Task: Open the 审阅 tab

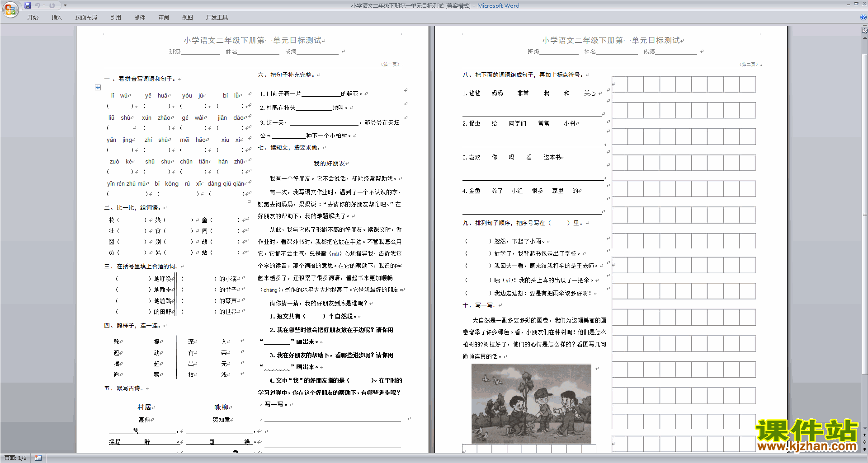Action: point(164,18)
